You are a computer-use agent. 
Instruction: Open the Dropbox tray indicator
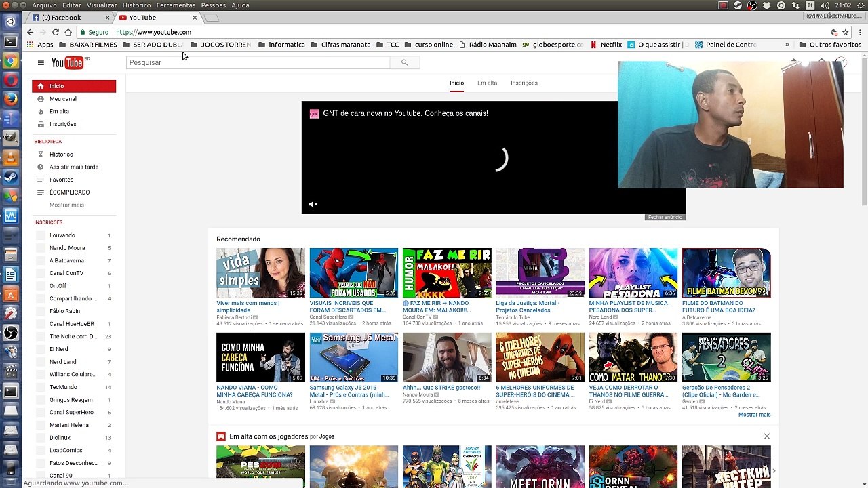click(x=767, y=5)
